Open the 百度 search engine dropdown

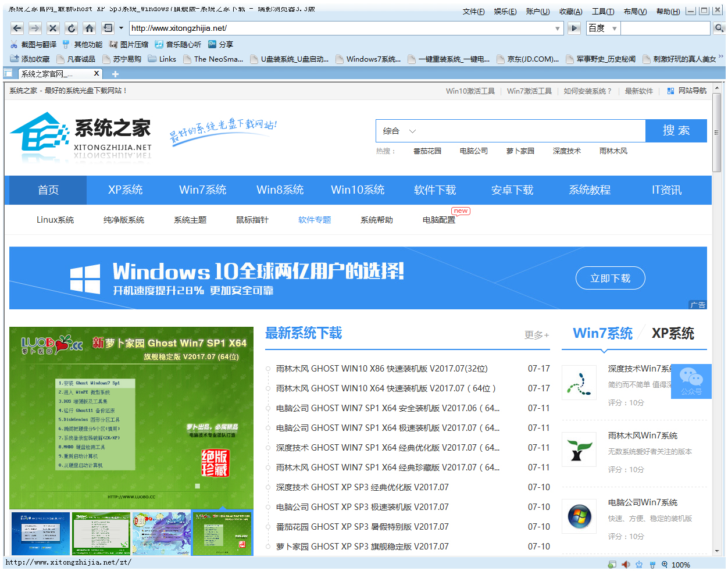point(614,28)
